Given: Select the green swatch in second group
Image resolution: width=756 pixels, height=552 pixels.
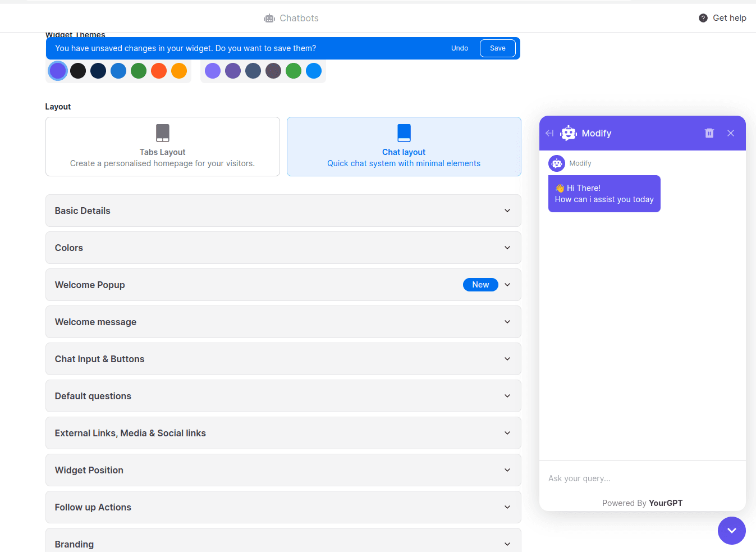Looking at the screenshot, I should [x=294, y=71].
